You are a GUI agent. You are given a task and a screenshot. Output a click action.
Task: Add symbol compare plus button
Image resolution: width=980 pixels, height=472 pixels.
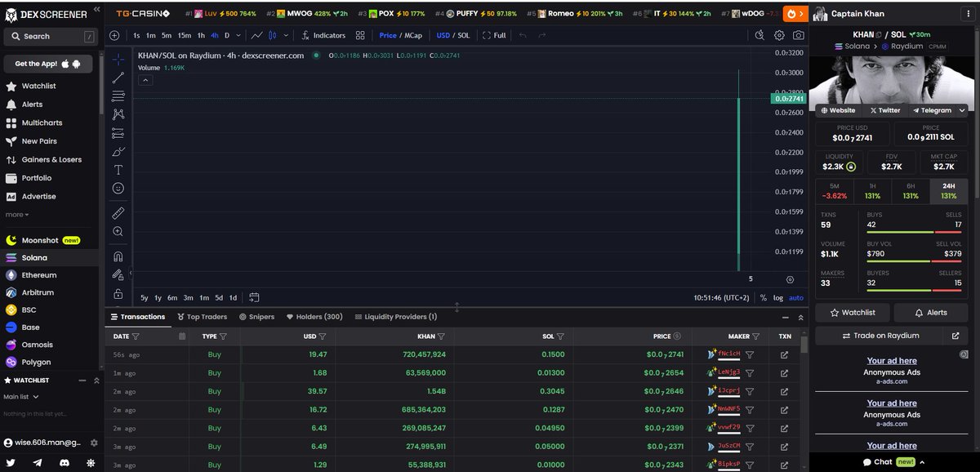[x=114, y=36]
